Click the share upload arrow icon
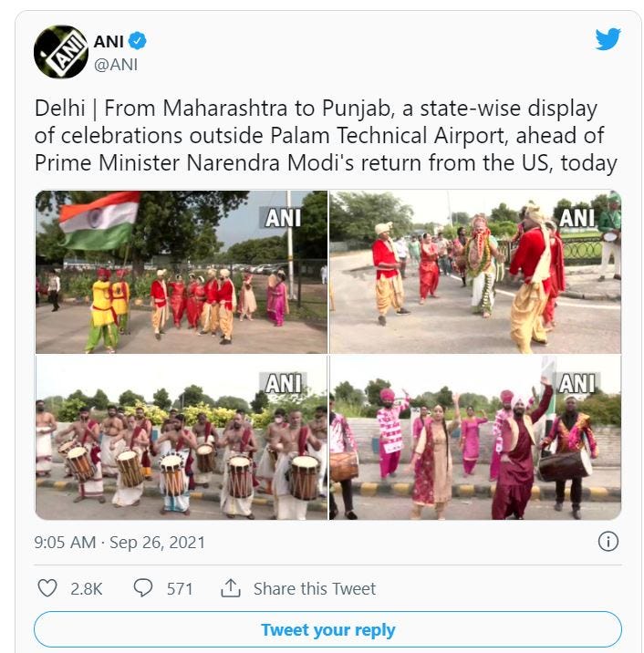This screenshot has height=653, width=644. click(x=231, y=588)
